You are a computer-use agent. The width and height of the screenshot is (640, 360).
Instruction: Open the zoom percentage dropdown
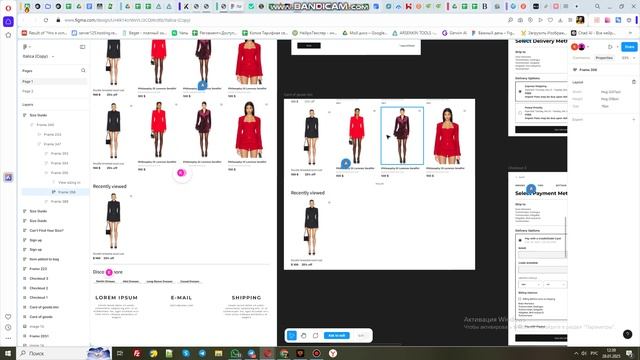(x=628, y=58)
